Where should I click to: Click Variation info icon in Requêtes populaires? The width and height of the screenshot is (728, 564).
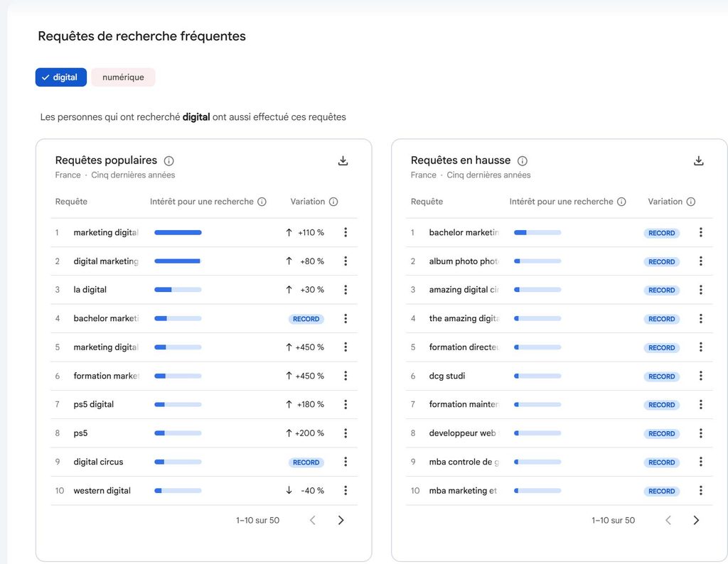tap(333, 202)
